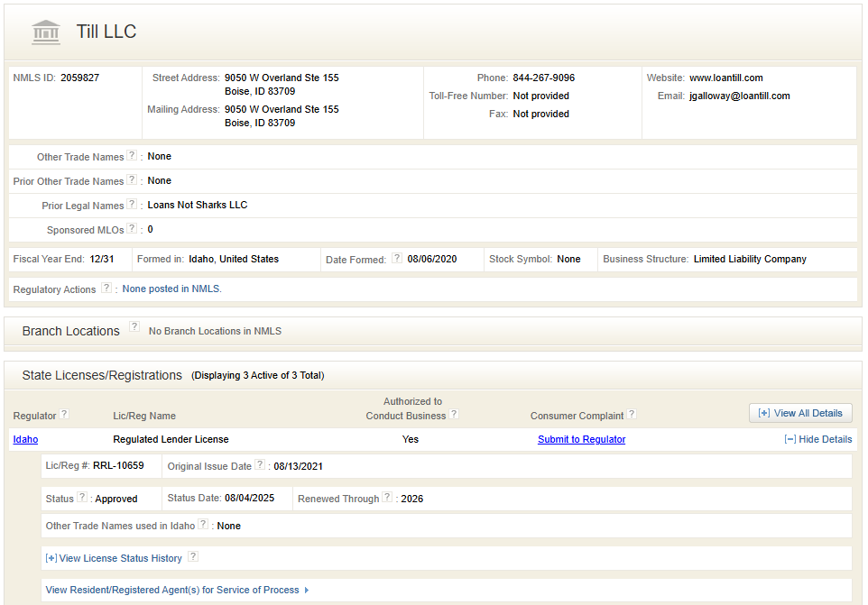Viewport: 868px width, 605px height.
Task: Click date formed 08/06/2020
Action: tap(432, 260)
